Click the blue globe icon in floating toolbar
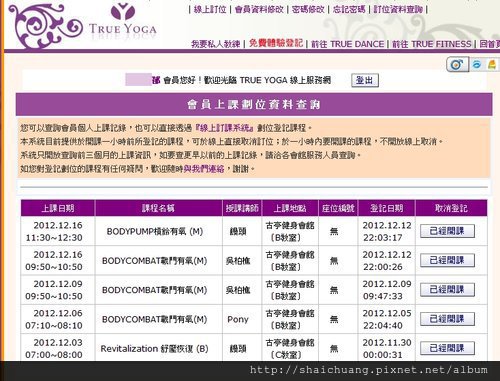500x381 pixels. pos(477,64)
